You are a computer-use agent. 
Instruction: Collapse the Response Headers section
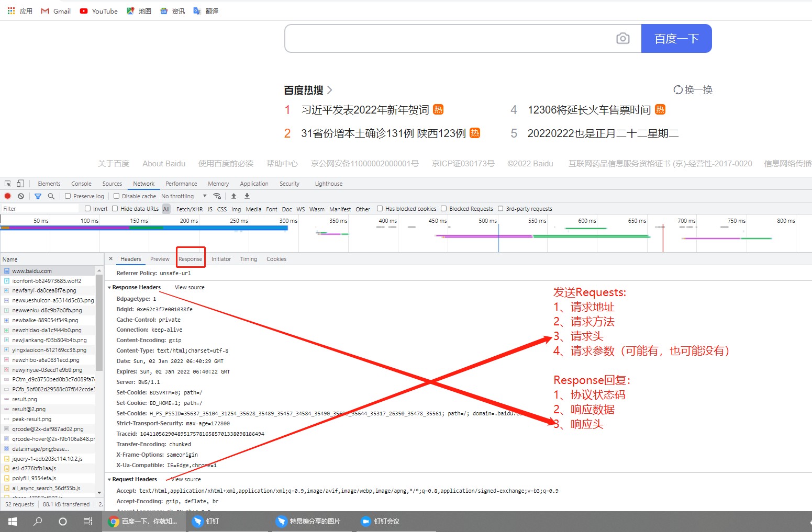pos(109,288)
